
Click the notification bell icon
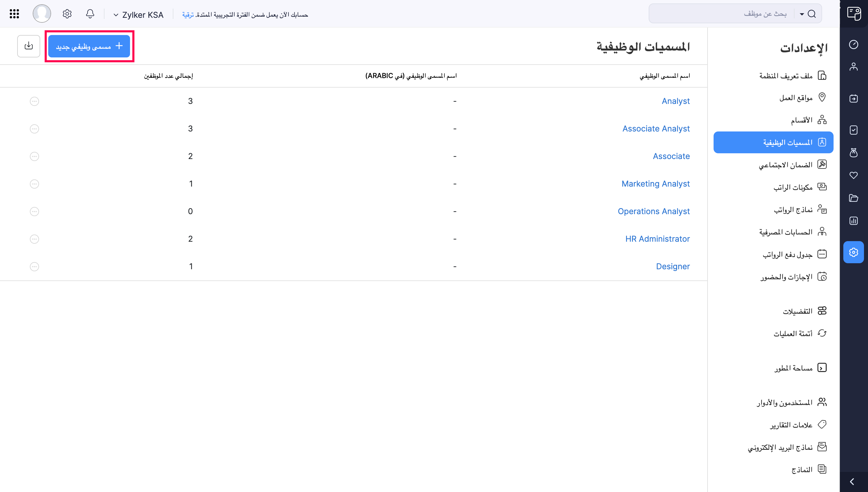coord(90,14)
